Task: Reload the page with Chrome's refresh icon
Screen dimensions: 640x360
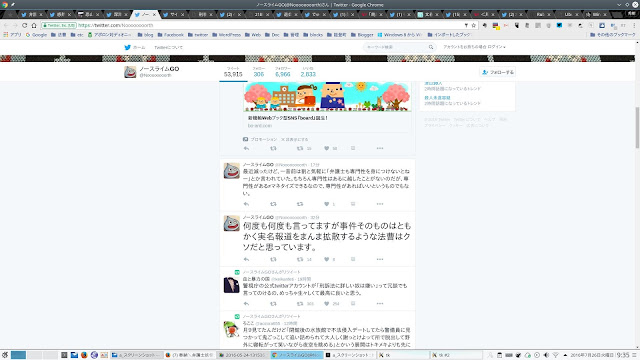Action: (24, 25)
